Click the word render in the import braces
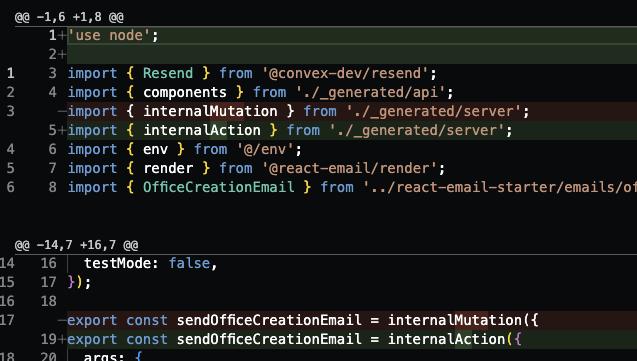Screen dimensions: 637x361 [x=168, y=169]
